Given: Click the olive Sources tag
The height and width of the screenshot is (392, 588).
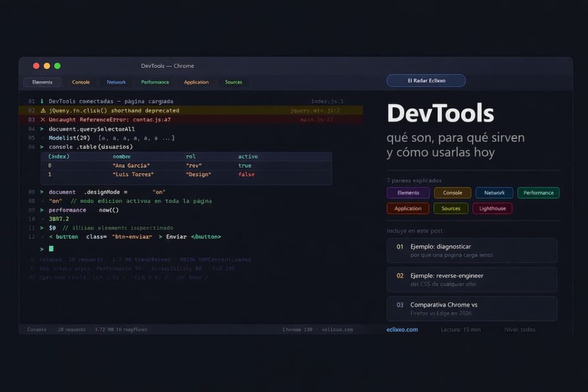Looking at the screenshot, I should click(451, 208).
